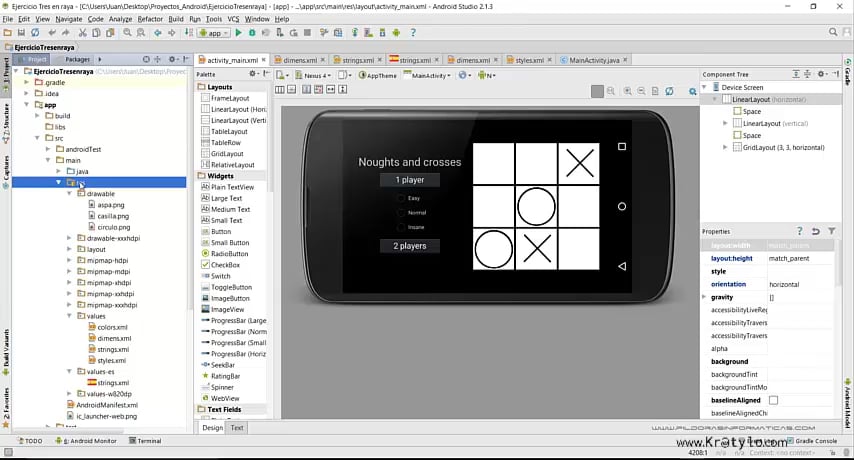Expand the gravity property row
This screenshot has height=460, width=854.
[x=704, y=297]
